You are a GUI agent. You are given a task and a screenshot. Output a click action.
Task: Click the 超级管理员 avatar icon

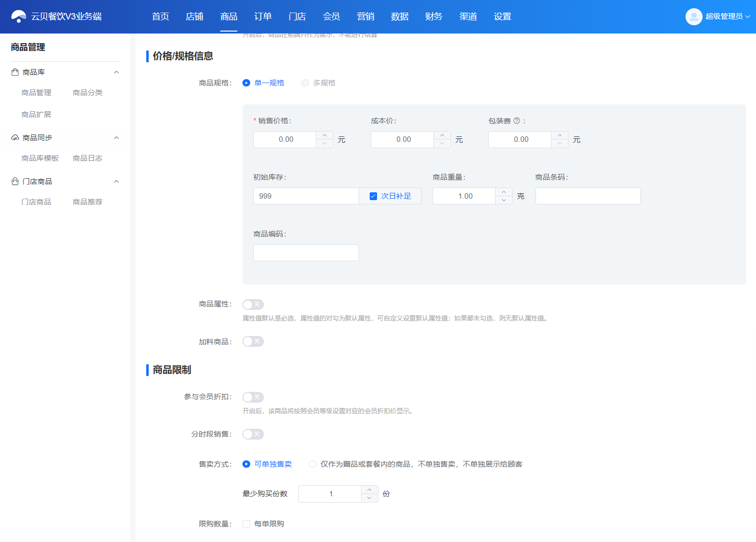(694, 17)
